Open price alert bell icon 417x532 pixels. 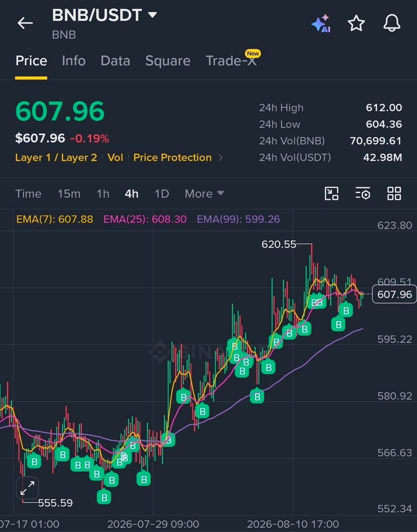[391, 23]
